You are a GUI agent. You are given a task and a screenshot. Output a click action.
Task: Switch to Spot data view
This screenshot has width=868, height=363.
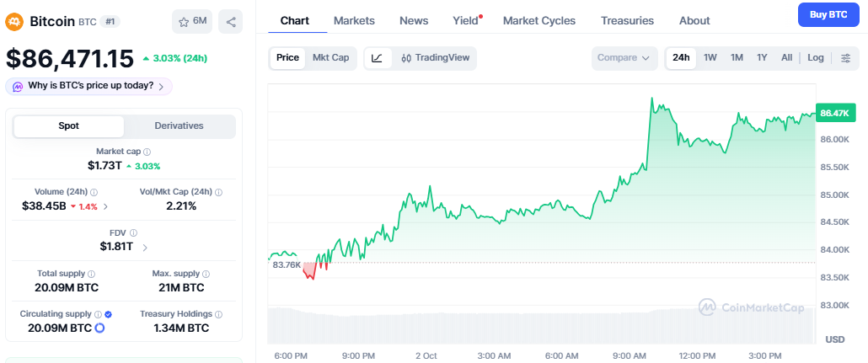pos(68,126)
